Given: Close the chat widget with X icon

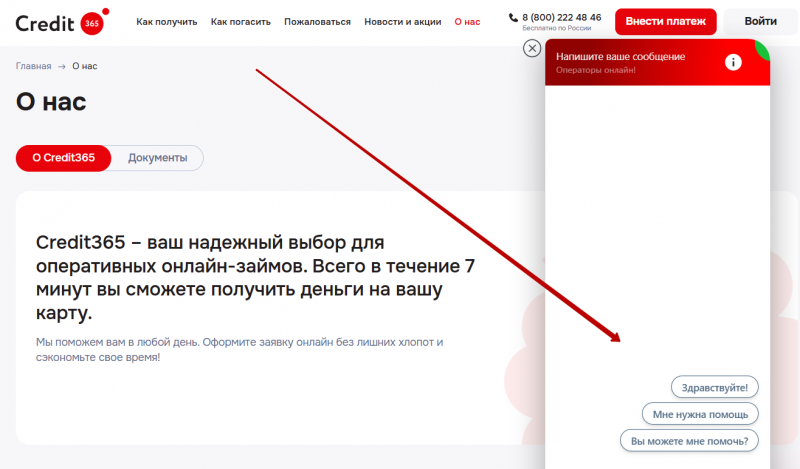Looking at the screenshot, I should click(x=532, y=48).
